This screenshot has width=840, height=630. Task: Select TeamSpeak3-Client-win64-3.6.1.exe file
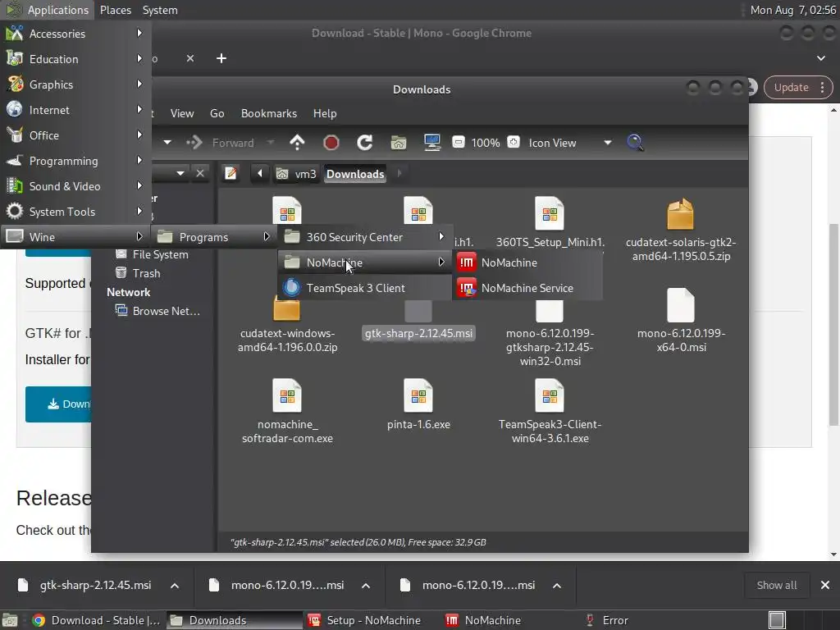tap(550, 412)
